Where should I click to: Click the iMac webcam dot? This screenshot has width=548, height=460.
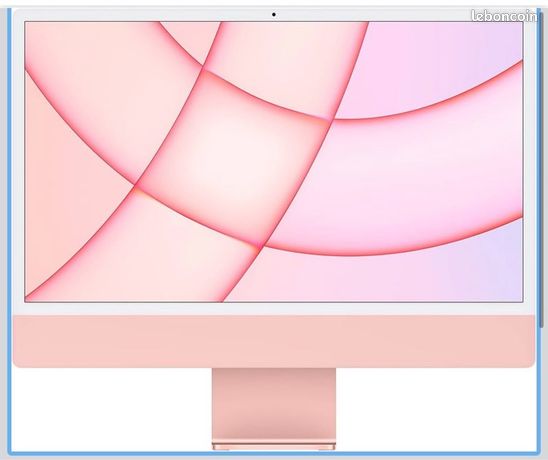[274, 15]
